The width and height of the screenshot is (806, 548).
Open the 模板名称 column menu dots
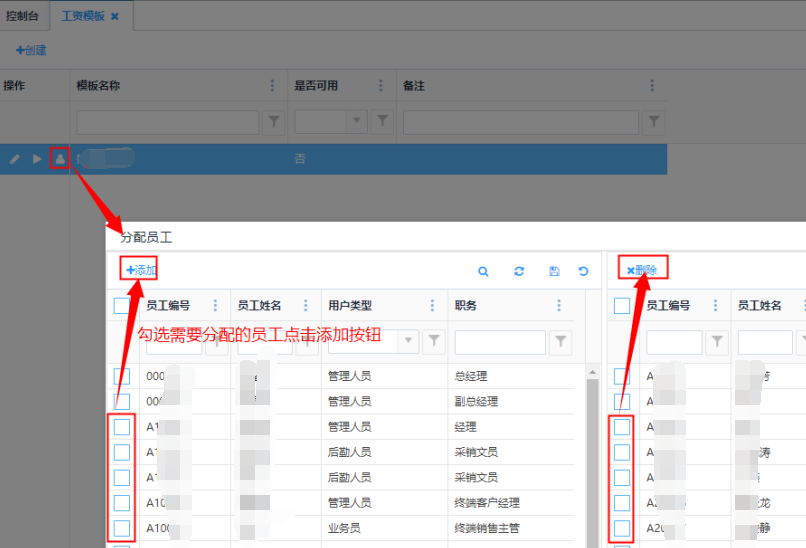pyautogui.click(x=272, y=86)
